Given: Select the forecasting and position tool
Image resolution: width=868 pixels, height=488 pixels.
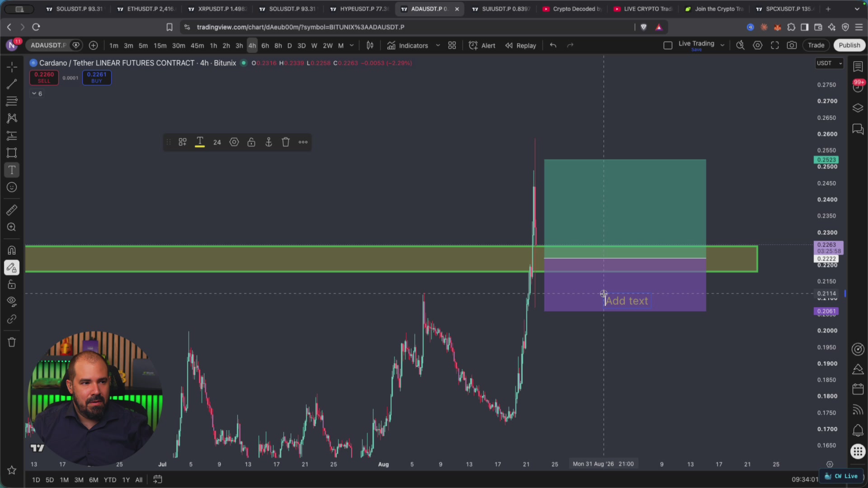Looking at the screenshot, I should coord(12,136).
